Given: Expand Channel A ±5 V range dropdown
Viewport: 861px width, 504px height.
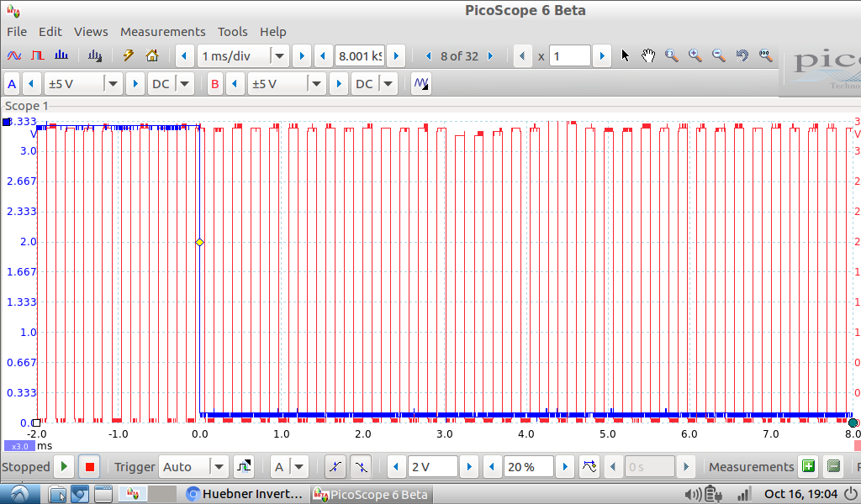Looking at the screenshot, I should click(114, 84).
